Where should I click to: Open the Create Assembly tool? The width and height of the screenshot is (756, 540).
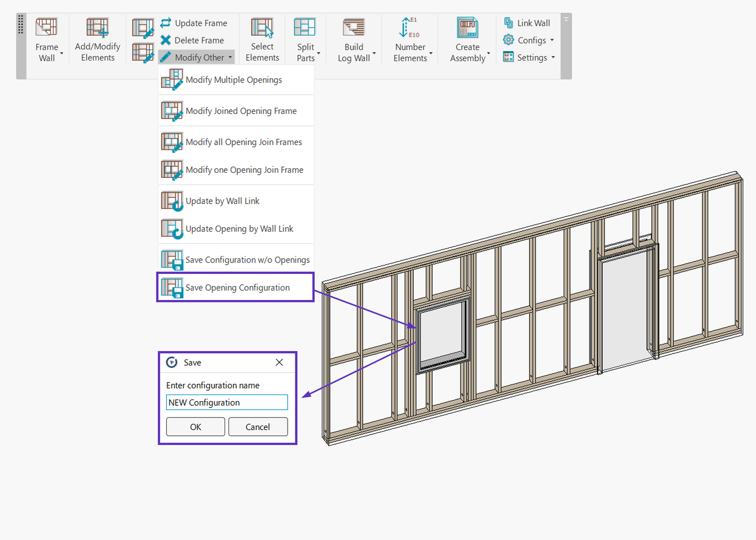pyautogui.click(x=467, y=39)
